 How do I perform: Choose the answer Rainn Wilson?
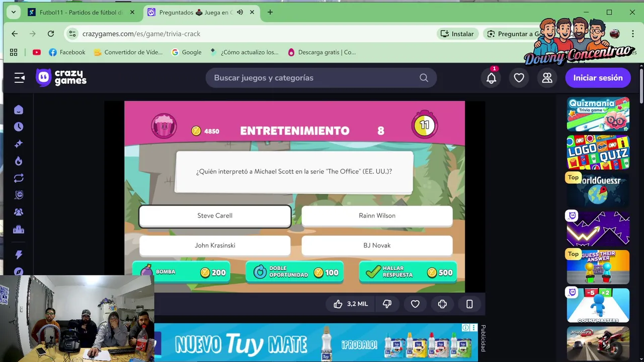point(377,216)
